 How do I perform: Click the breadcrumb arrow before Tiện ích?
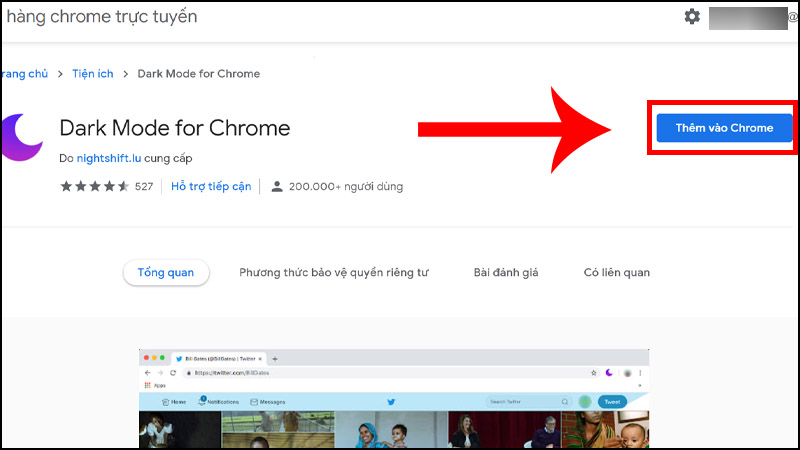[60, 74]
